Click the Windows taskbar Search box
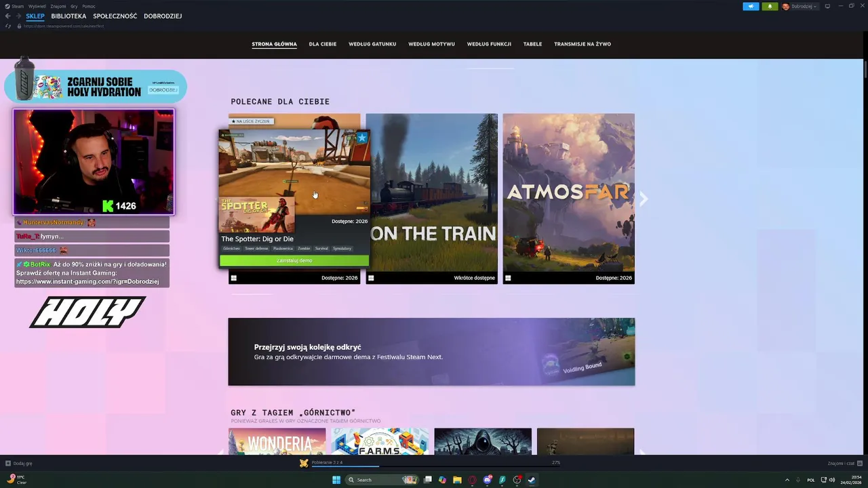This screenshot has height=488, width=868. [x=382, y=480]
